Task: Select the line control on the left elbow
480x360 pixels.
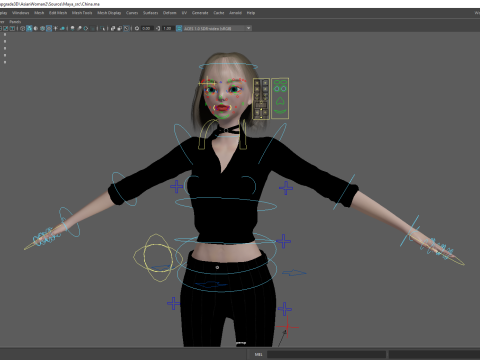Action: [x=344, y=192]
